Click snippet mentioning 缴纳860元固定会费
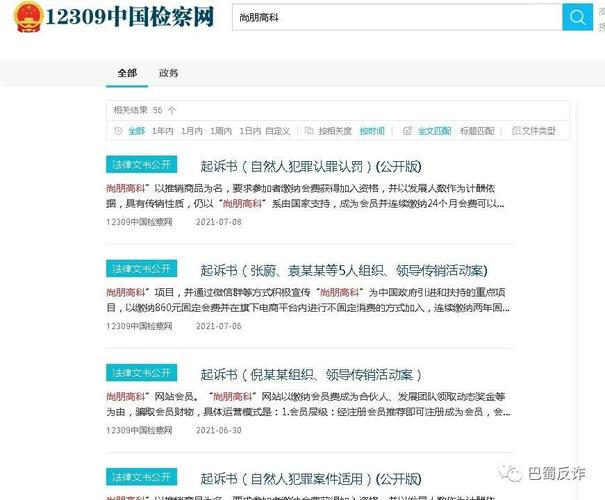This screenshot has width=605, height=500. click(308, 300)
